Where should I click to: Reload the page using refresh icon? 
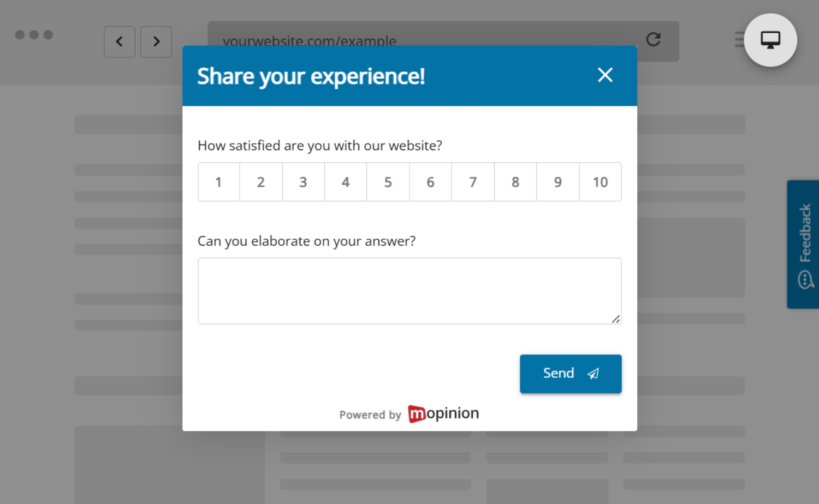(x=654, y=40)
